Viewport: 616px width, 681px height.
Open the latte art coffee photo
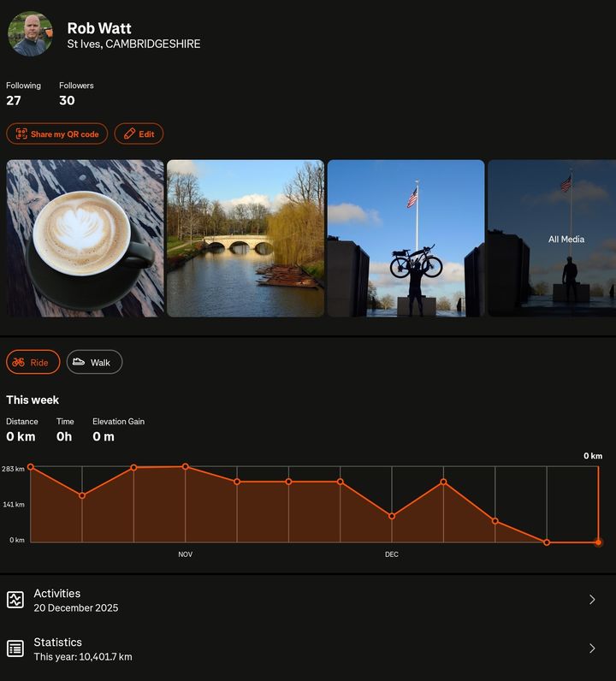(x=85, y=239)
